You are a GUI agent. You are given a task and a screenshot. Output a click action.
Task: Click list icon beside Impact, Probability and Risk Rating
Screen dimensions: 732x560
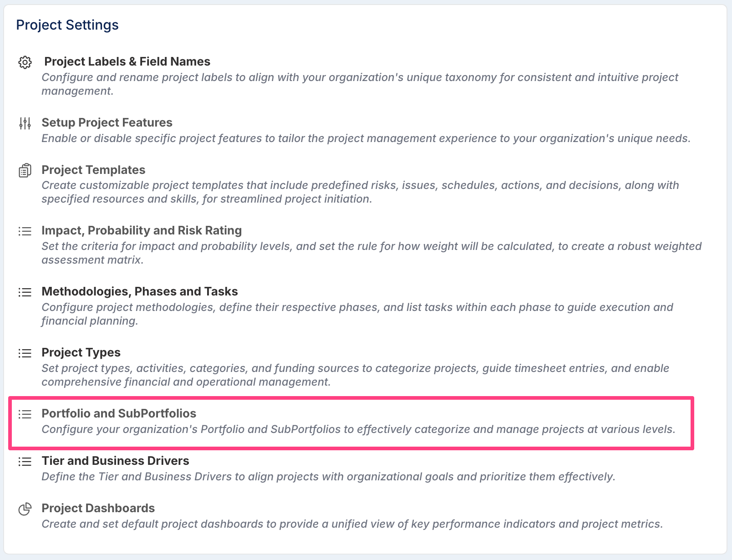[x=25, y=231]
